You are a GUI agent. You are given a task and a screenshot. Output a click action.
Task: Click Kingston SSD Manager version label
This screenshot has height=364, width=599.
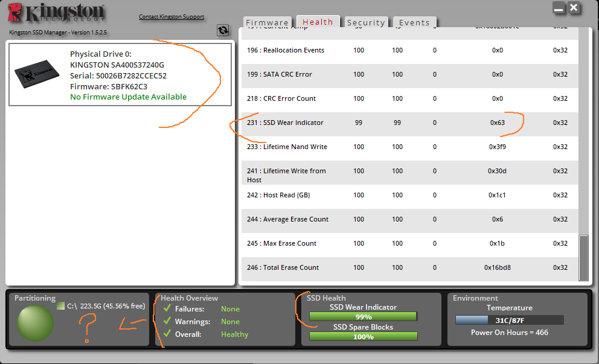58,33
